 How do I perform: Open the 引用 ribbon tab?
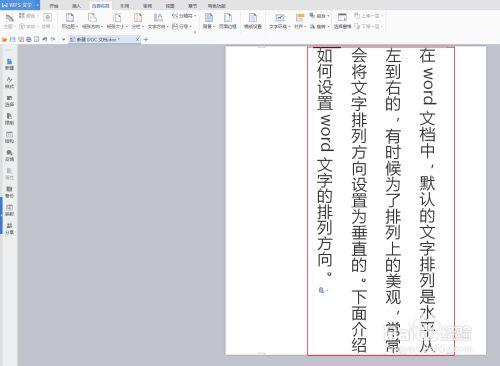click(x=124, y=6)
